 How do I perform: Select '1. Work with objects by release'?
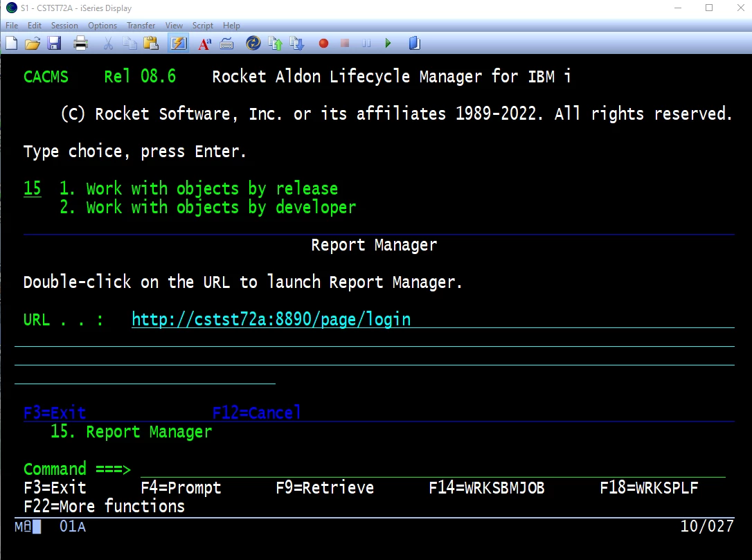coord(199,188)
